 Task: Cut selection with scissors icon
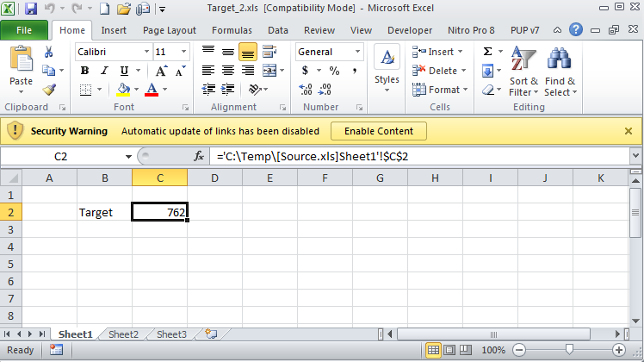(x=48, y=52)
